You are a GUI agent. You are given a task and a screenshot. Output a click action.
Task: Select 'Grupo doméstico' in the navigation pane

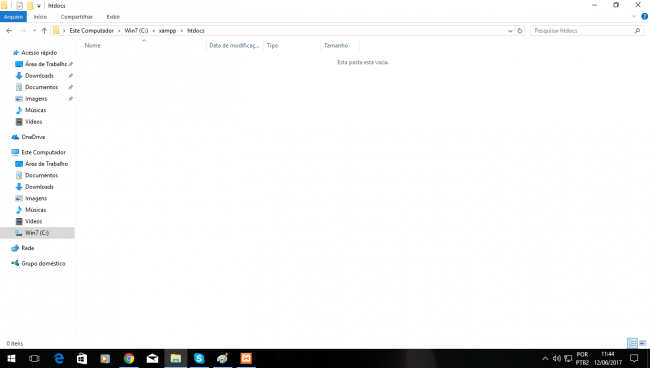point(43,264)
